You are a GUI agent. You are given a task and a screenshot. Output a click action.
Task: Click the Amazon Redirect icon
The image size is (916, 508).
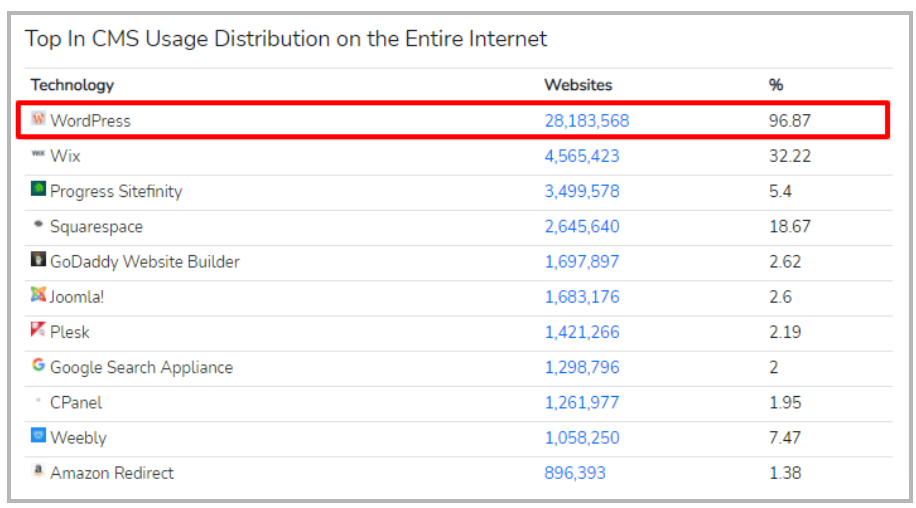pyautogui.click(x=38, y=470)
